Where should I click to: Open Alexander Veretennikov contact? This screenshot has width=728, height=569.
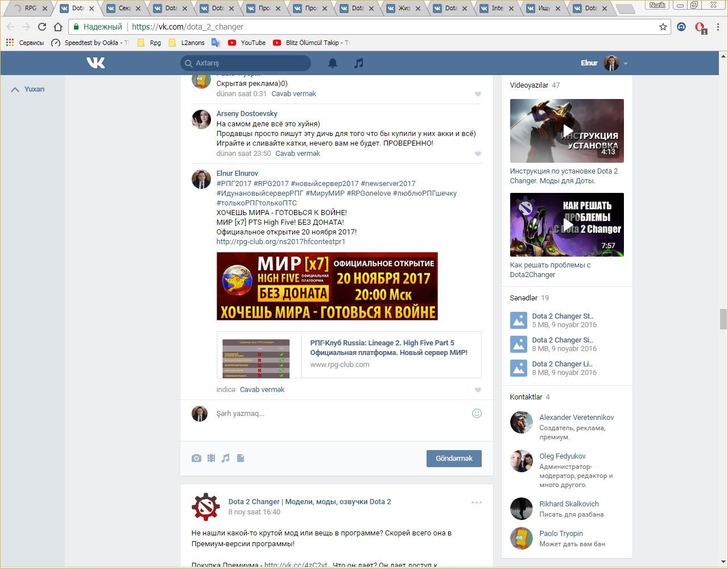coord(577,418)
